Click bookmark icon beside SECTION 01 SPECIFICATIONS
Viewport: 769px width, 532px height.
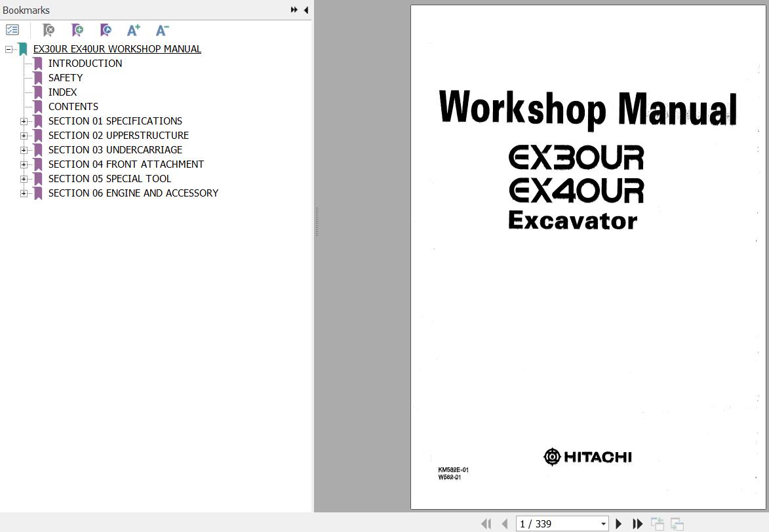pyautogui.click(x=38, y=121)
